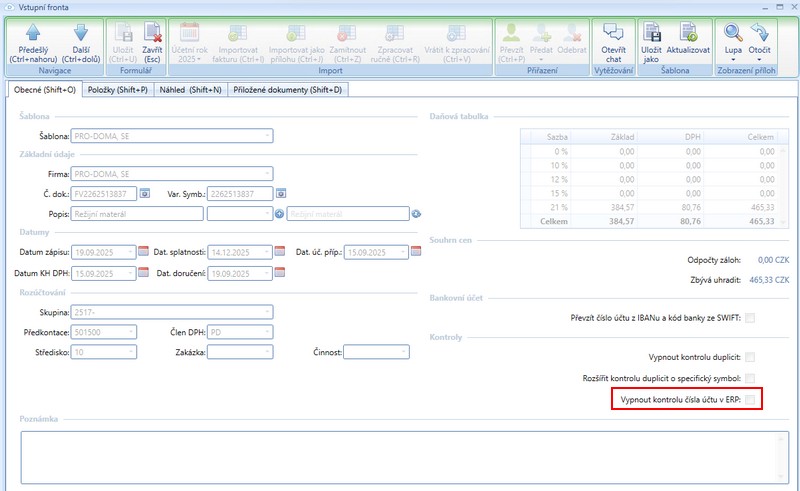Switch to Náhled (Shift+N) tab
The height and width of the screenshot is (491, 800).
pos(191,90)
